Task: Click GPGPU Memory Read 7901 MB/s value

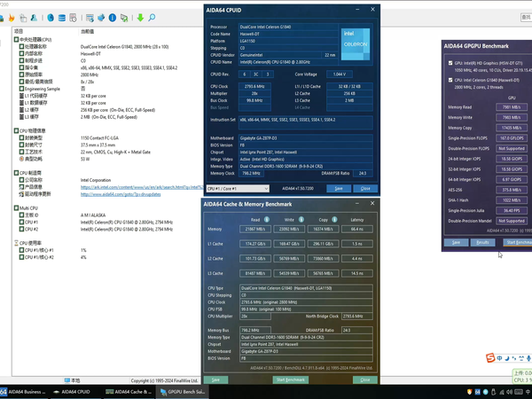Action: pos(512,107)
